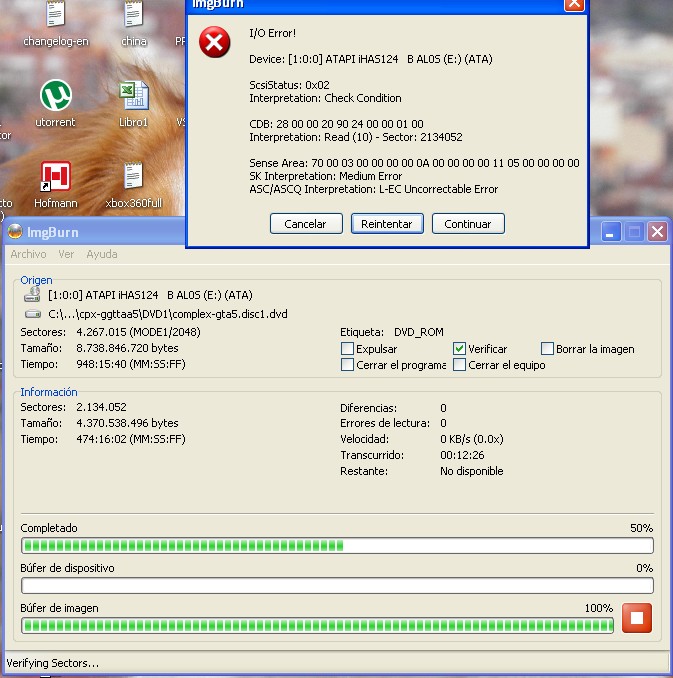673x678 pixels.
Task: Click the source drive icon under Origen
Action: tap(32, 295)
